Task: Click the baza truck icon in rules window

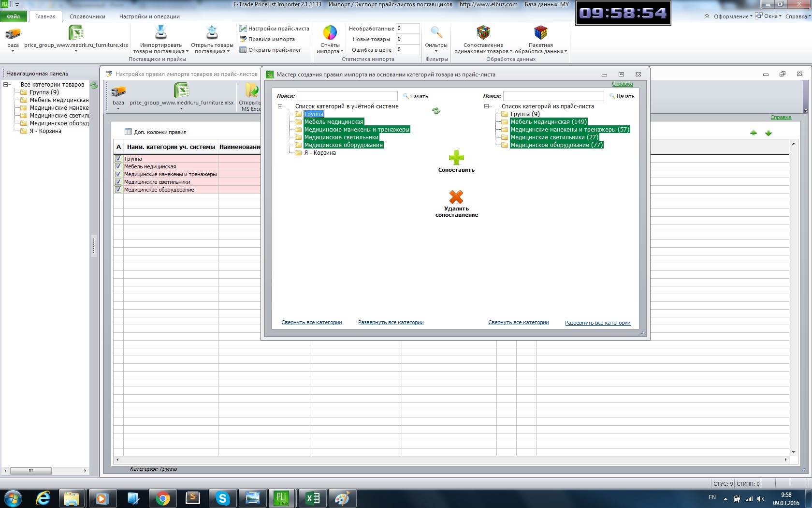Action: coord(118,91)
